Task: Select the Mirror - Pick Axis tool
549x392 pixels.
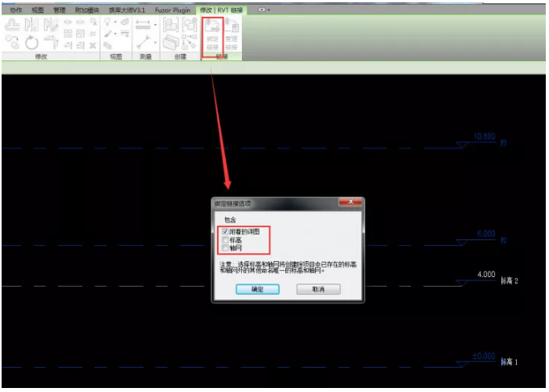Action: [x=31, y=25]
